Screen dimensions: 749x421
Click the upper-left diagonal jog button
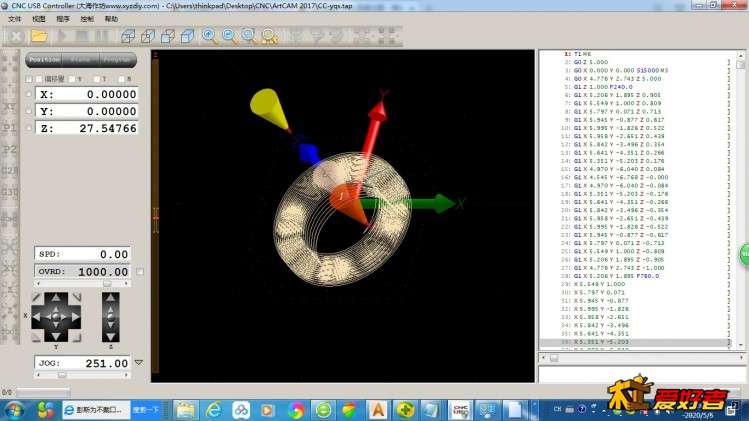[x=37, y=298]
